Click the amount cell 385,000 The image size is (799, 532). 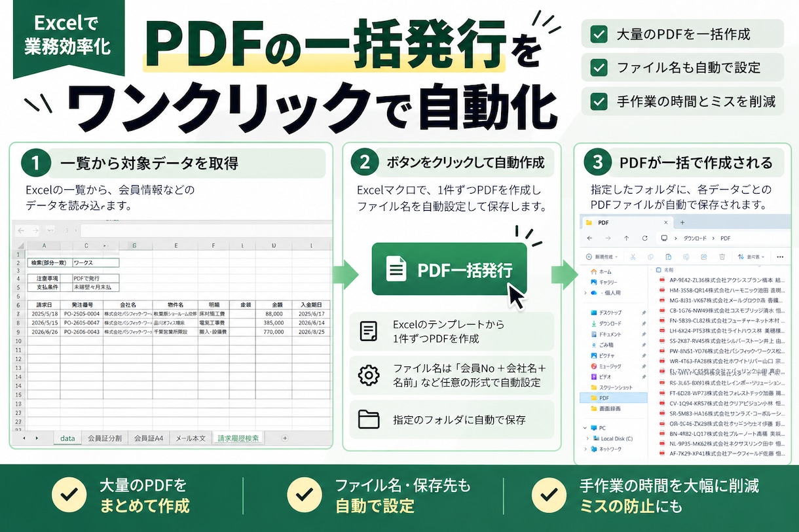point(274,323)
